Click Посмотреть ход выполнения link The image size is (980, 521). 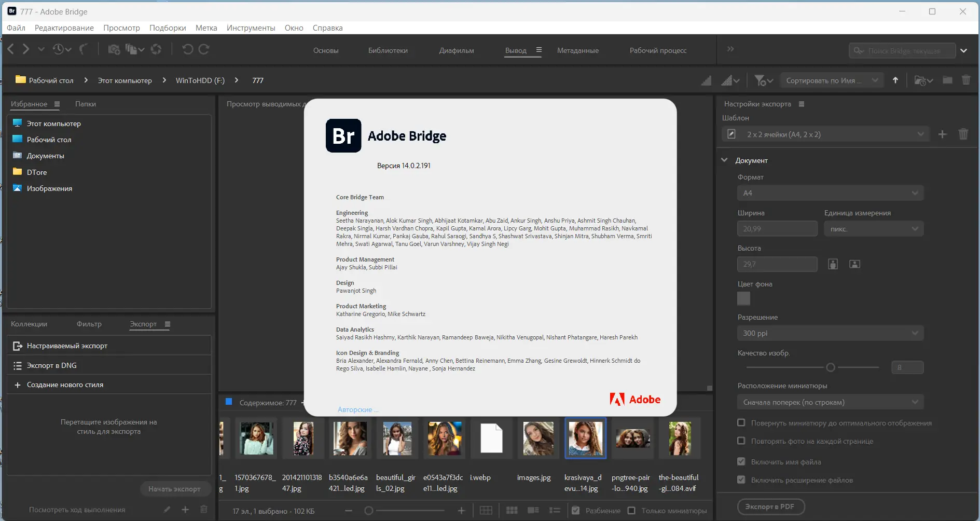[77, 510]
